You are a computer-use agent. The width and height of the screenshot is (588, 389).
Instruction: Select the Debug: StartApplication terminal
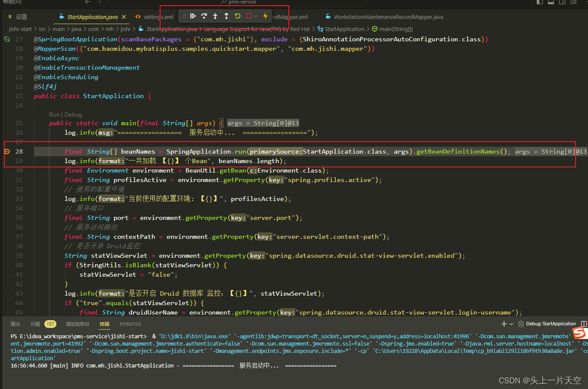pos(547,324)
